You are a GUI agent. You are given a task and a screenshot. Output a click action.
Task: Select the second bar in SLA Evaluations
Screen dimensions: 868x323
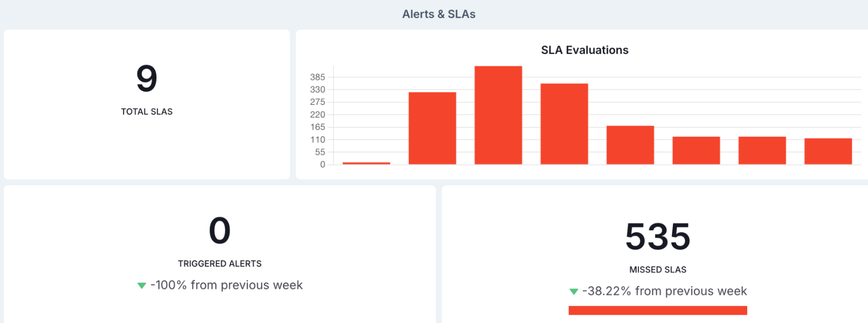432,128
